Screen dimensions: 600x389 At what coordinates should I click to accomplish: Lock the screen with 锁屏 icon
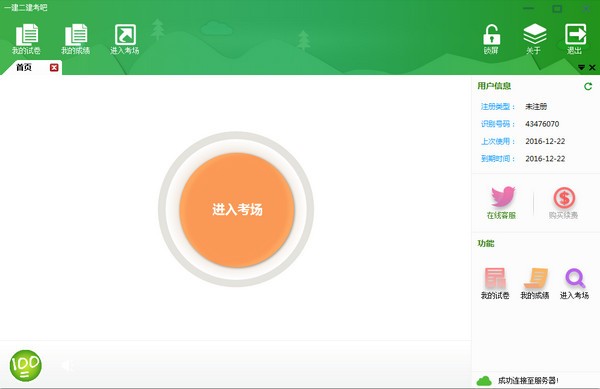pos(491,39)
